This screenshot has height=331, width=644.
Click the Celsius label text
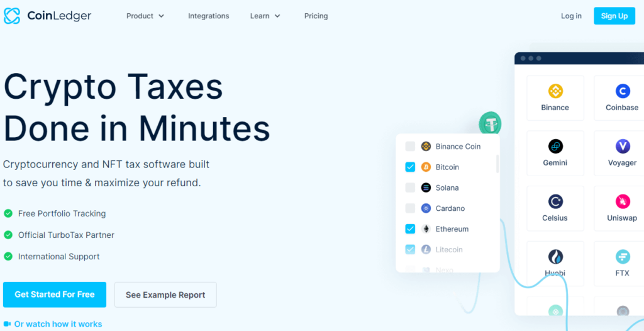pyautogui.click(x=555, y=218)
